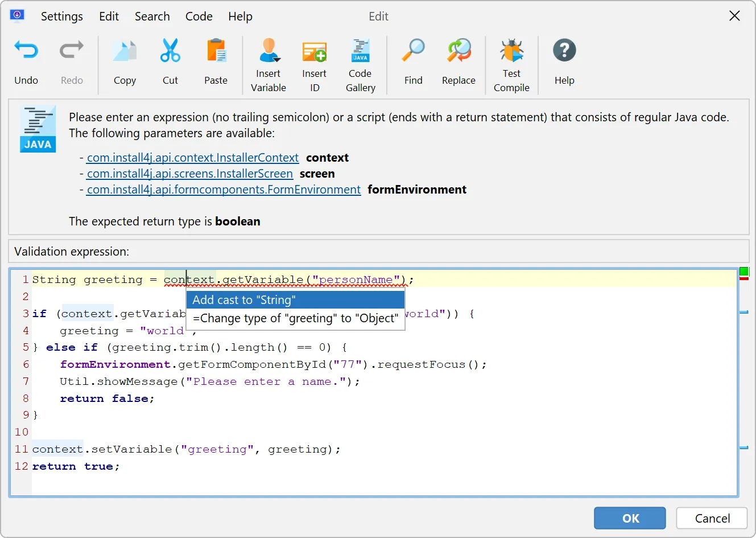Click the blue marker beside line 11
The width and height of the screenshot is (756, 538).
coord(744,447)
